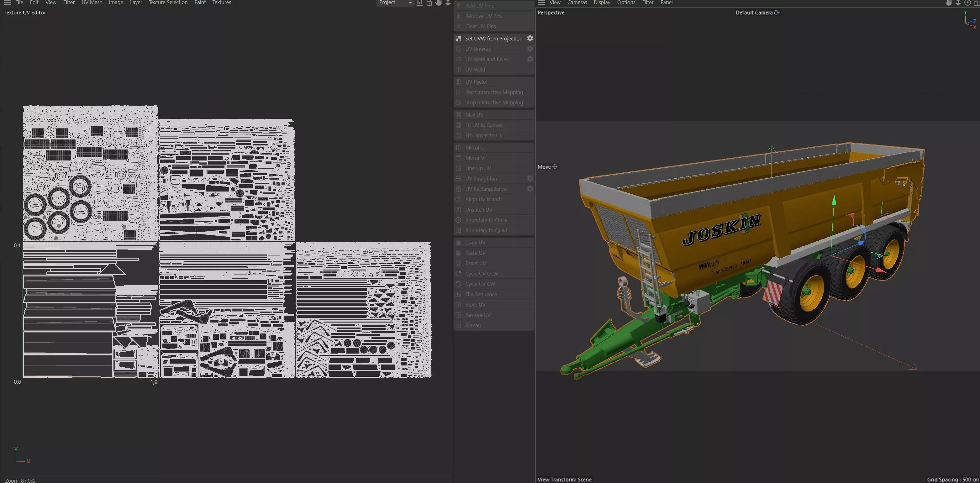The height and width of the screenshot is (483, 980).
Task: Open the Project dropdown in UV editor
Action: tap(395, 3)
